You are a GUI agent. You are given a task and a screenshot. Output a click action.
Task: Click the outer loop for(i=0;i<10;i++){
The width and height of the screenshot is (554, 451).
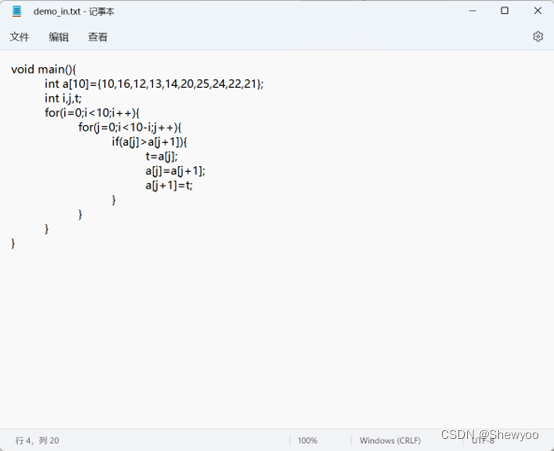(92, 113)
